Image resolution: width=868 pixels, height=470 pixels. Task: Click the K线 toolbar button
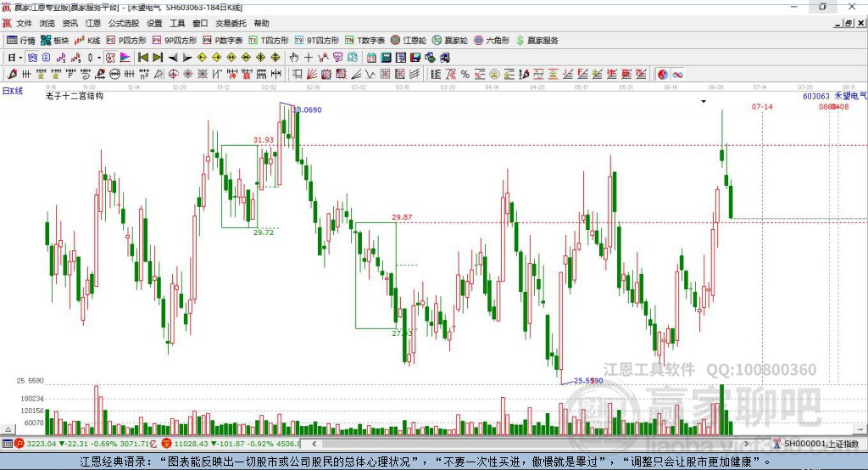coord(87,41)
